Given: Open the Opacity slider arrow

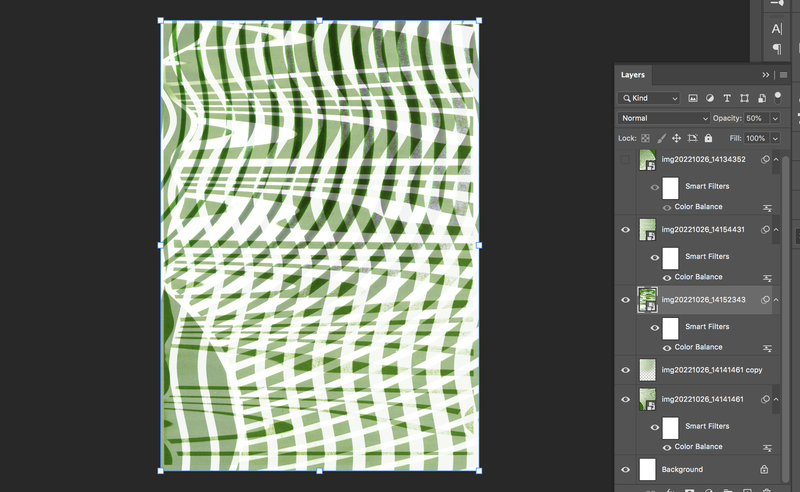Looking at the screenshot, I should [775, 118].
